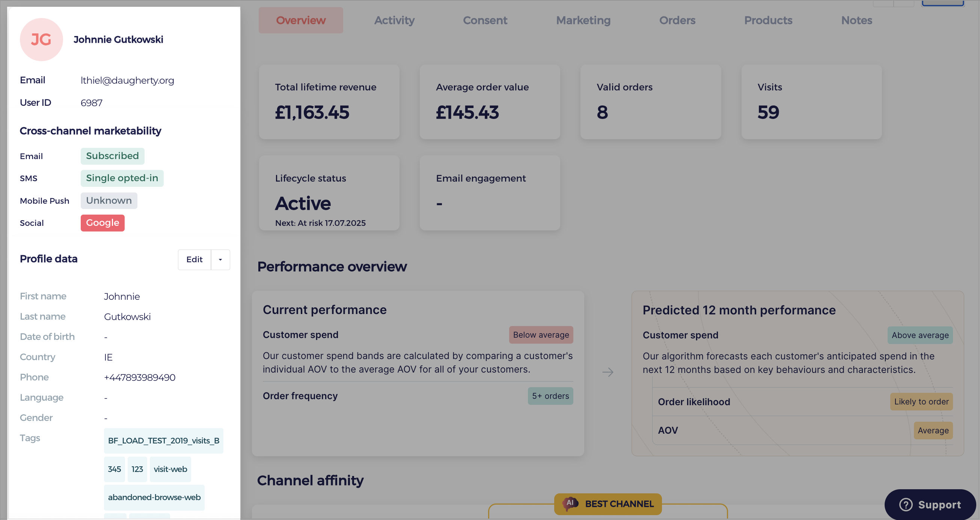The width and height of the screenshot is (980, 520).
Task: Click the First name value Johnnie
Action: point(122,296)
